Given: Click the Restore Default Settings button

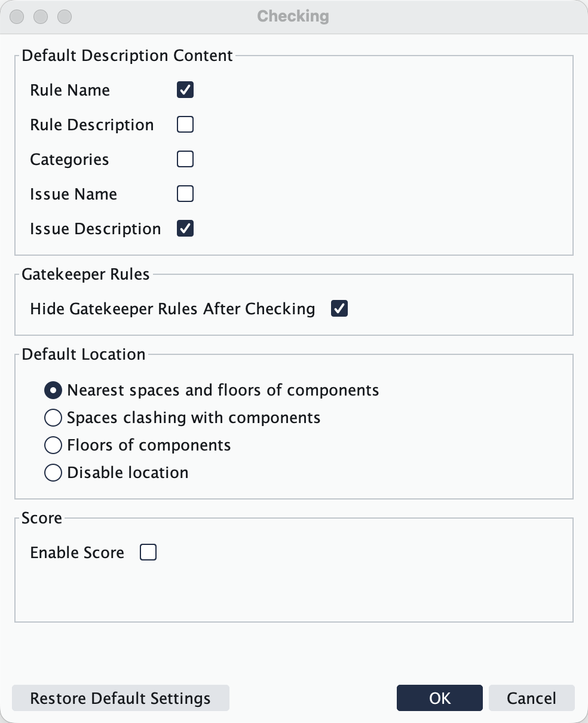Looking at the screenshot, I should [x=120, y=697].
